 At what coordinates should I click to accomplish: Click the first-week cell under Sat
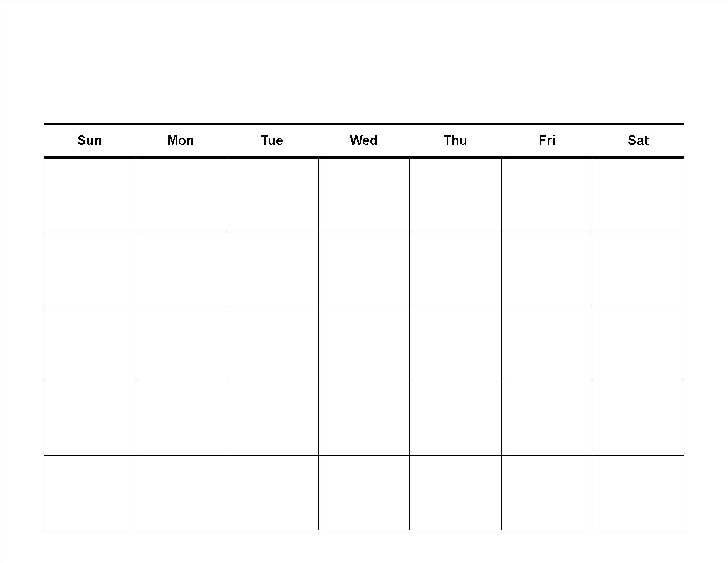click(x=638, y=195)
